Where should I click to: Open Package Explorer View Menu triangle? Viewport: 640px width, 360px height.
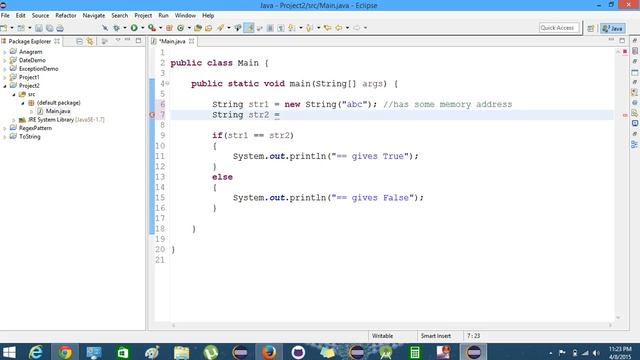[118, 40]
